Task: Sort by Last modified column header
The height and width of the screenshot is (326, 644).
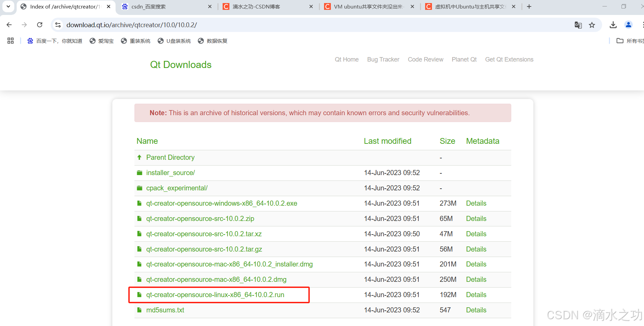Action: point(387,141)
